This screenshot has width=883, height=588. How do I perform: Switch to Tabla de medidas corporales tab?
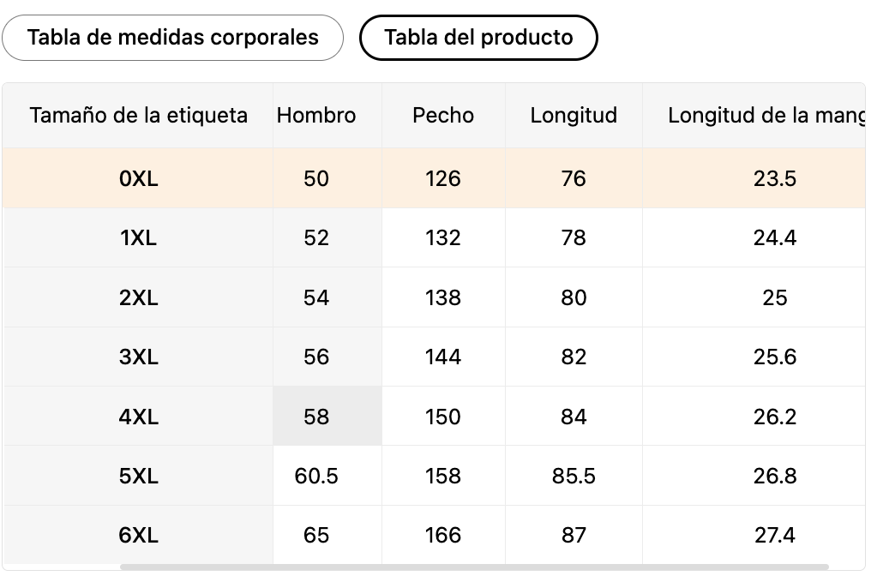172,38
